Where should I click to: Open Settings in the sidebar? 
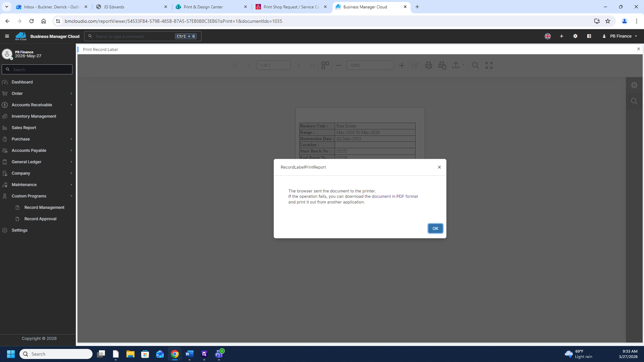point(19,230)
